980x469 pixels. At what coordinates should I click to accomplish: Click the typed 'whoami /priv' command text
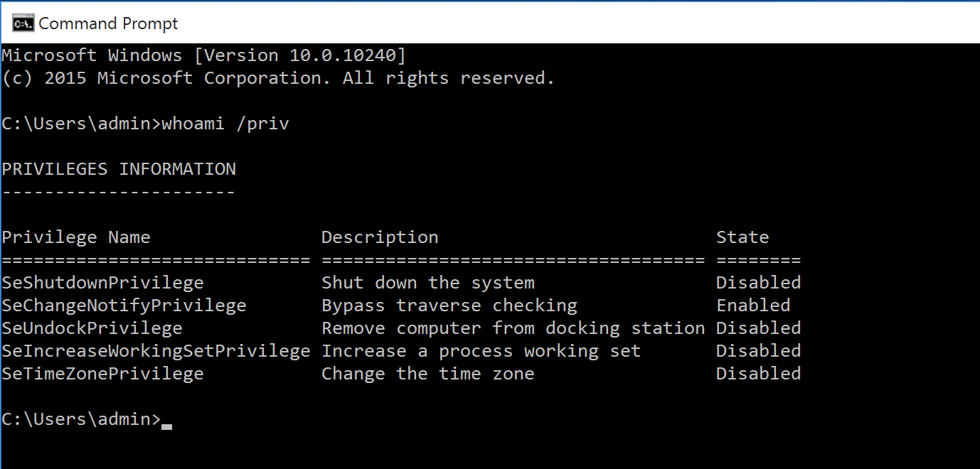pos(225,124)
